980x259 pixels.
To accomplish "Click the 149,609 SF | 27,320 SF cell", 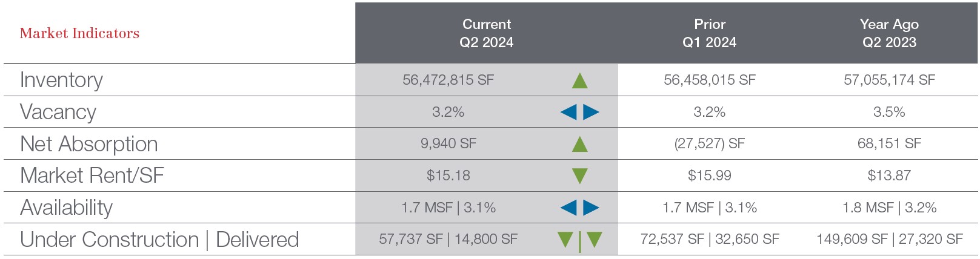I will coord(889,239).
